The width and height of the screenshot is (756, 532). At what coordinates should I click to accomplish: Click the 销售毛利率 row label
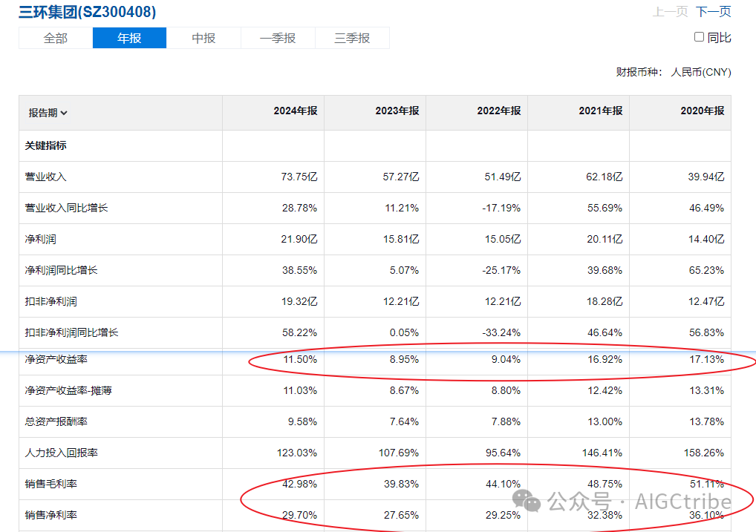[50, 484]
